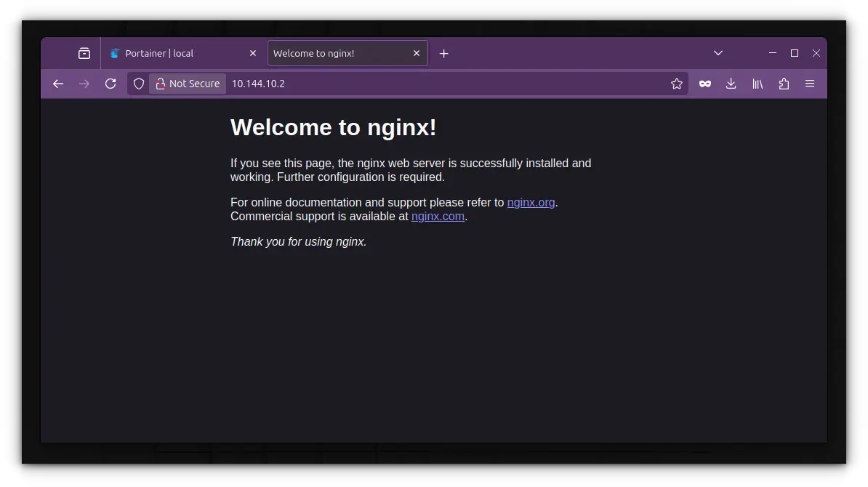Reload the current page
This screenshot has width=868, height=487.
[x=110, y=84]
